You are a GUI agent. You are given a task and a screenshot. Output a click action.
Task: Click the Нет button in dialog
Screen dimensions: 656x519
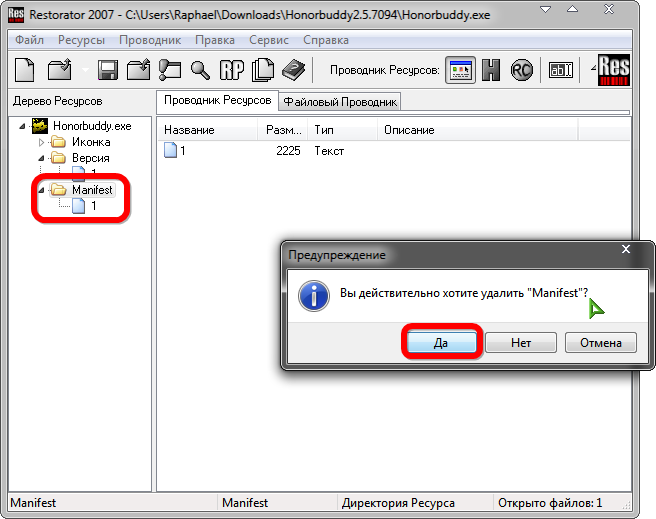(x=521, y=343)
